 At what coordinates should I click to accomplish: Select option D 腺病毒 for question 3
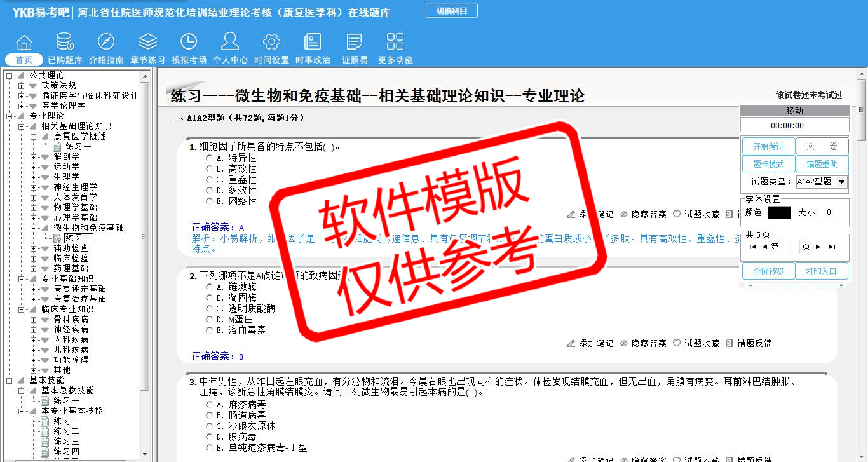[209, 437]
